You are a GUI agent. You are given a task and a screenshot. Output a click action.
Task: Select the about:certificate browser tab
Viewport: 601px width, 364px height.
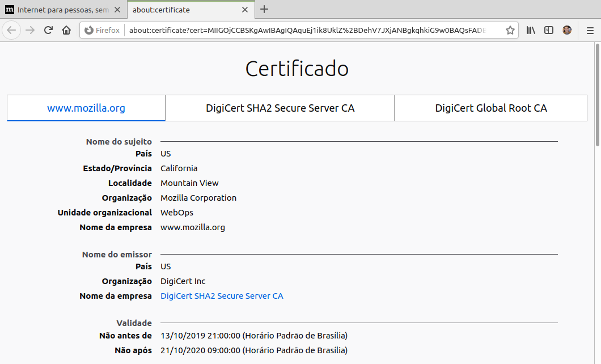pyautogui.click(x=191, y=10)
